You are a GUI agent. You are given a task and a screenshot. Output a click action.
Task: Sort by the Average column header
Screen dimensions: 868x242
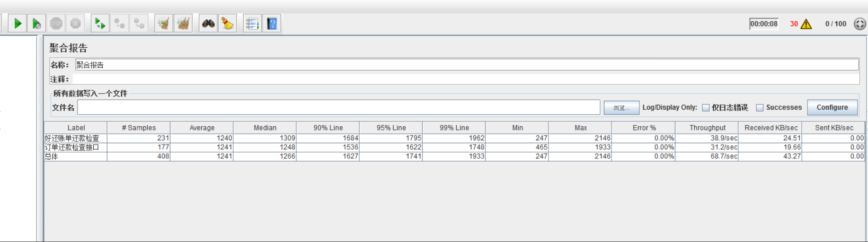[x=202, y=128]
